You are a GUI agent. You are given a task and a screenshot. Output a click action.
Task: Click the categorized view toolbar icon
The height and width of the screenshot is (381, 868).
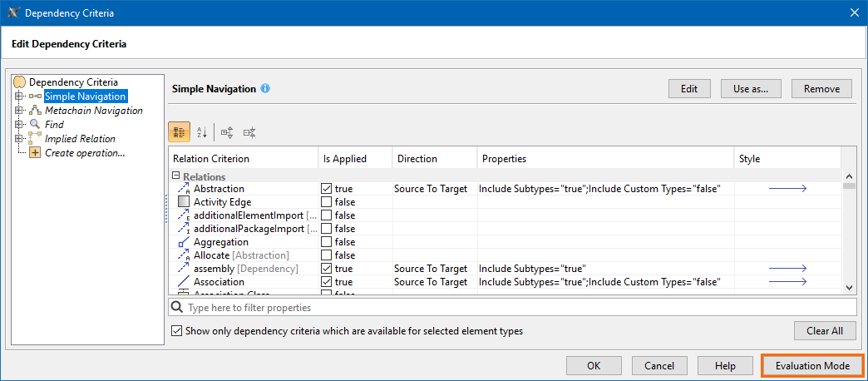click(x=179, y=132)
